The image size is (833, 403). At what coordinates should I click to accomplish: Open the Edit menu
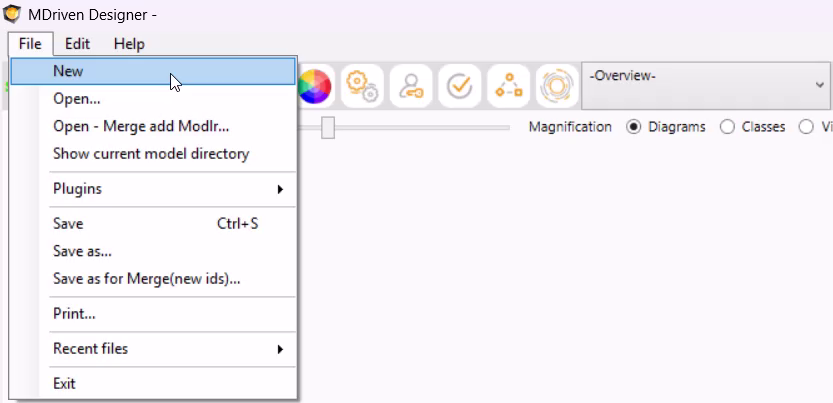[78, 44]
